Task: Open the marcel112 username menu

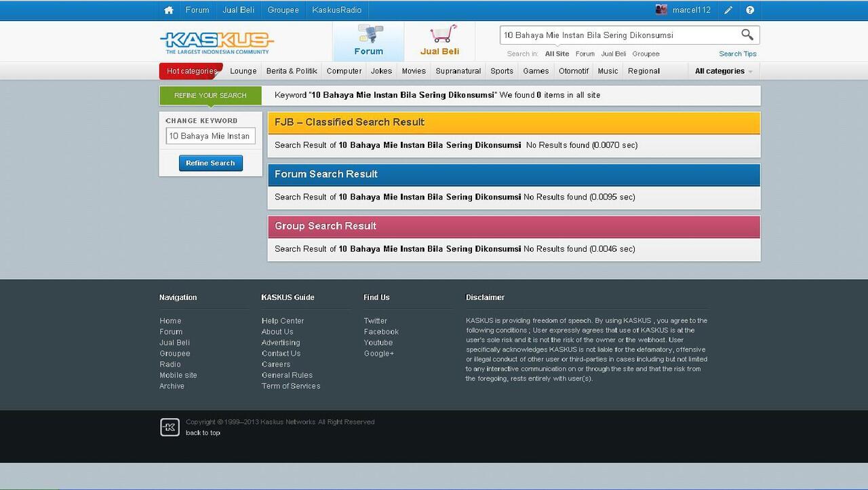Action: point(691,10)
